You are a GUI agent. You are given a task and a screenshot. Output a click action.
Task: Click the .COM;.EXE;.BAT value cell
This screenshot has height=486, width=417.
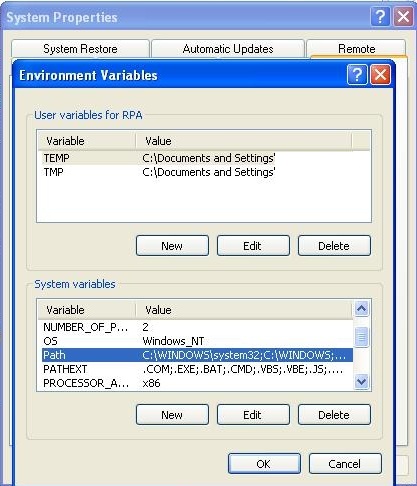click(242, 369)
